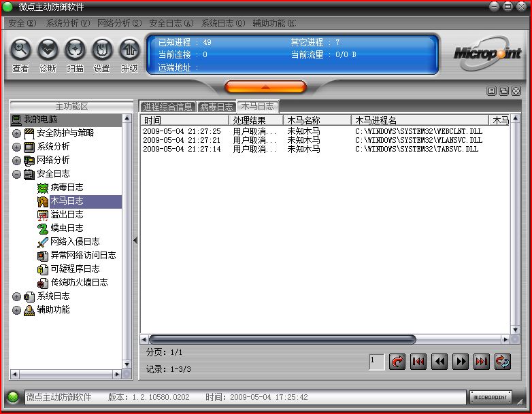Open the 辅助功能 (H) menu

click(x=274, y=23)
